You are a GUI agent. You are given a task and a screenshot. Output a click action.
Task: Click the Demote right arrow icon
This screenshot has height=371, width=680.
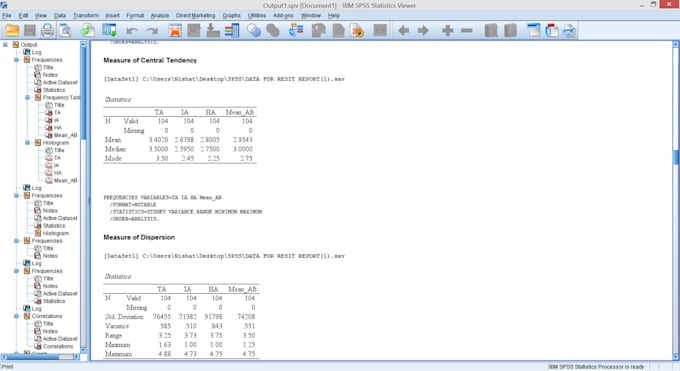423,30
